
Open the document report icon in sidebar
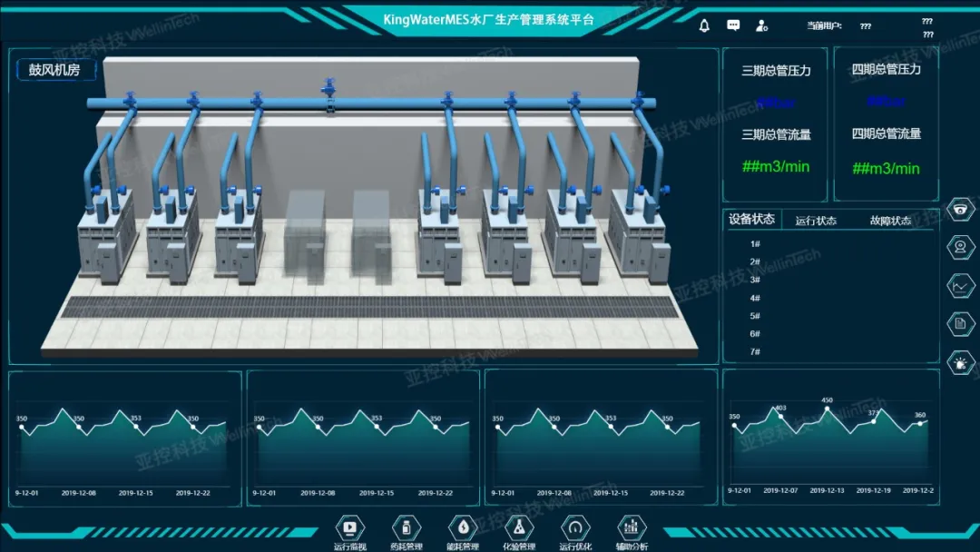point(960,323)
